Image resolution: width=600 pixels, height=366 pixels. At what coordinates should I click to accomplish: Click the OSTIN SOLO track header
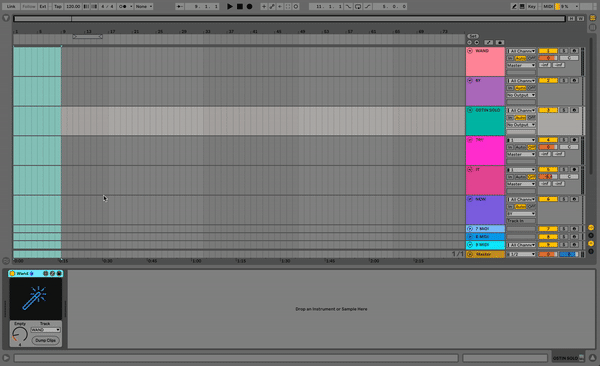click(x=485, y=121)
